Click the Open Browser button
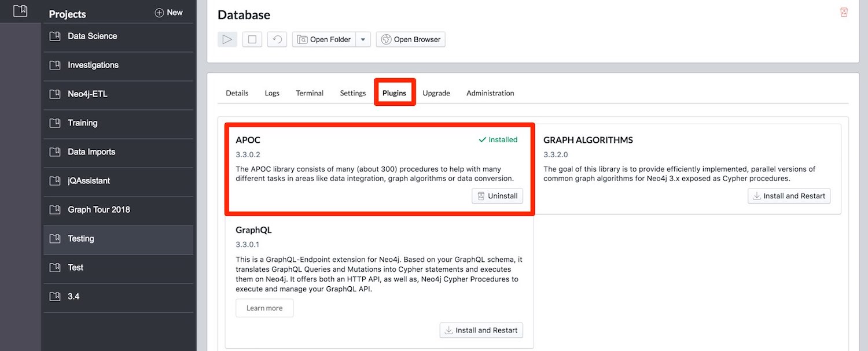This screenshot has width=868, height=351. point(411,39)
